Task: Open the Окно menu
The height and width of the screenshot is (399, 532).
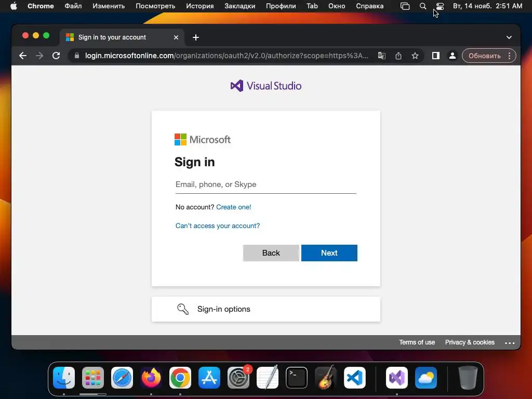Action: click(337, 6)
